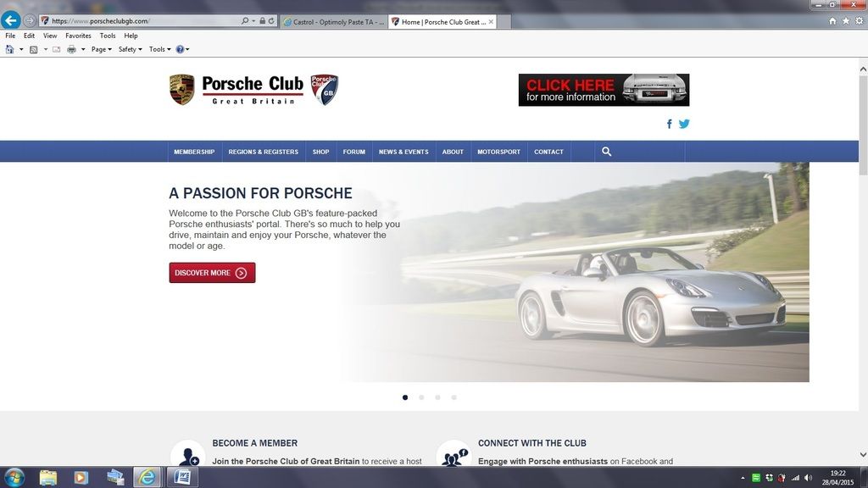Click the Become a Member person icon
This screenshot has height=488, width=868.
click(188, 454)
